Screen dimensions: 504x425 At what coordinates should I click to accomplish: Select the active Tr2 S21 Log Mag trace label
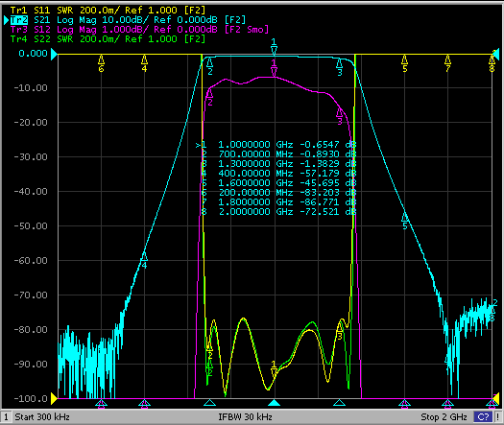pyautogui.click(x=129, y=20)
